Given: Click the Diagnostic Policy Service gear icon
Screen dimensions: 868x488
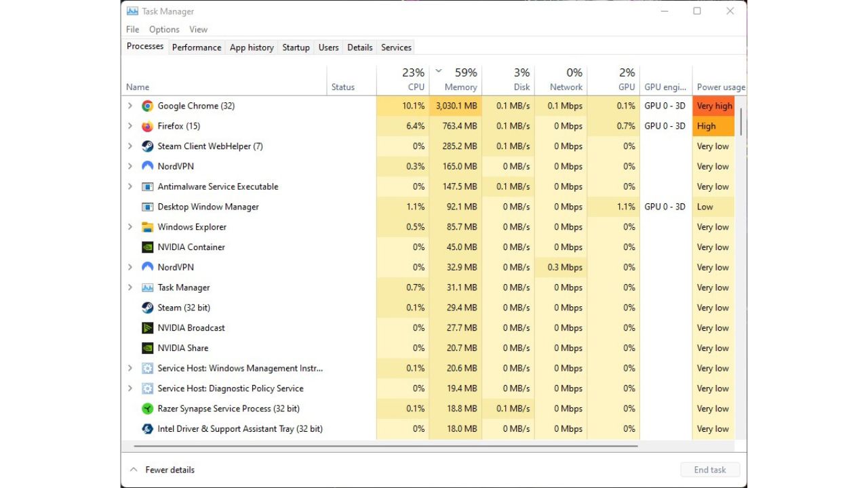Looking at the screenshot, I should point(147,388).
